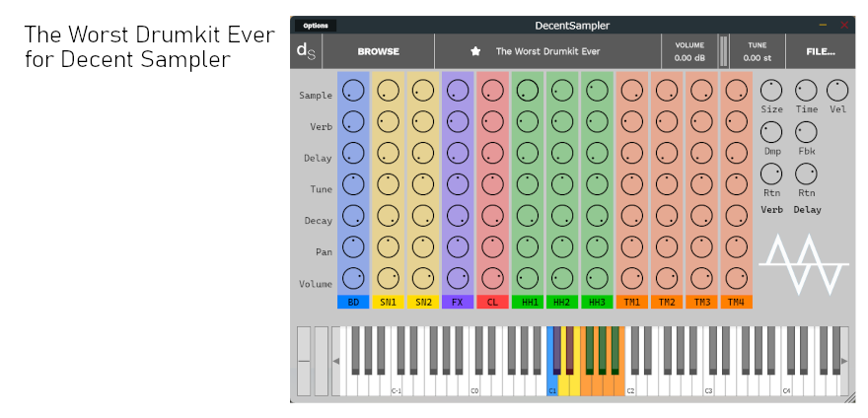Screen dimensions: 868x418
Task: Click the delay Fbk knob
Action: (806, 132)
